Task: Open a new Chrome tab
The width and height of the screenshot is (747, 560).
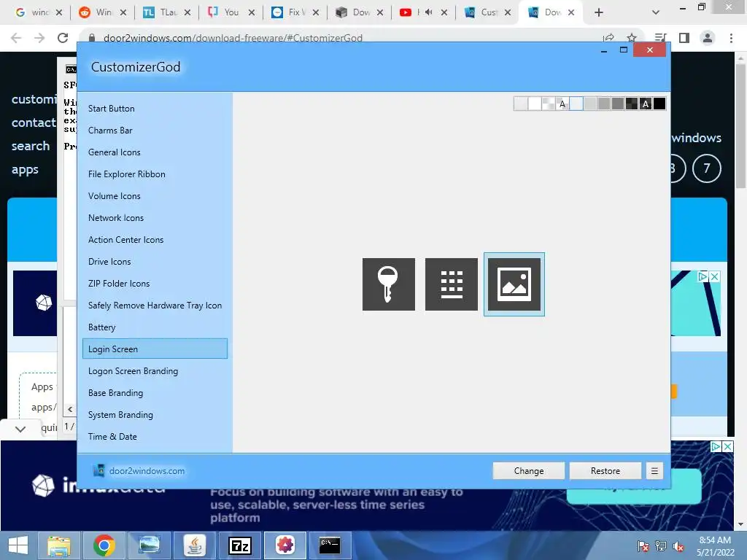Action: click(x=599, y=12)
